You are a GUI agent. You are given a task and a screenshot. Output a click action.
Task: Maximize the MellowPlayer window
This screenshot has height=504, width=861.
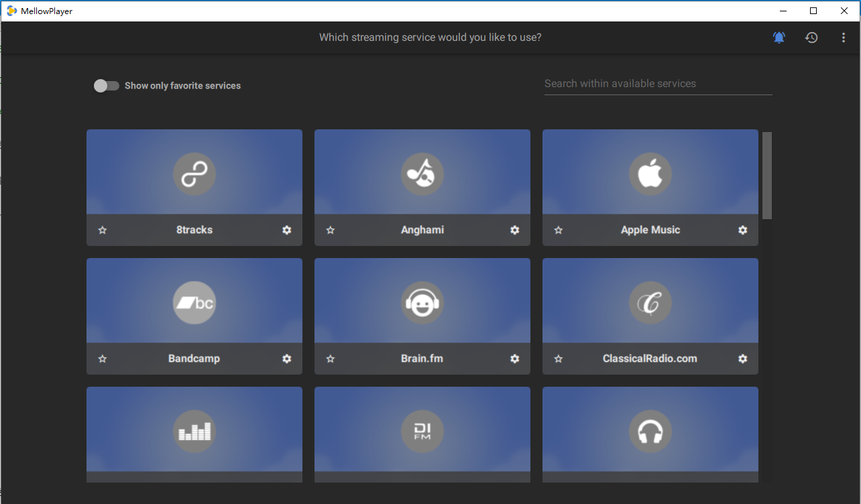click(x=813, y=11)
